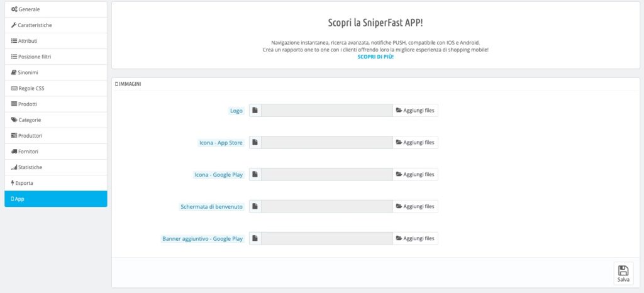Click the file icon beside Icona - Google Play
This screenshot has width=644, height=293.
255,174
